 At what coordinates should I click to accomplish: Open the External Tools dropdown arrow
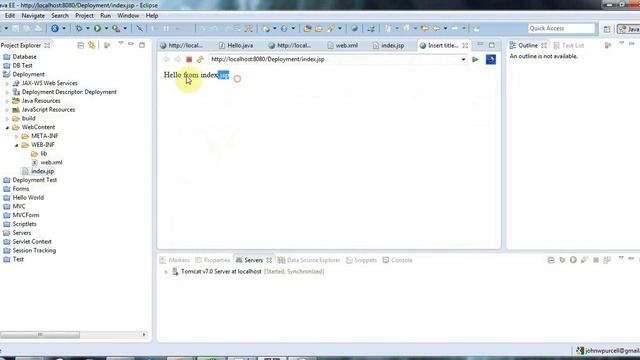125,29
